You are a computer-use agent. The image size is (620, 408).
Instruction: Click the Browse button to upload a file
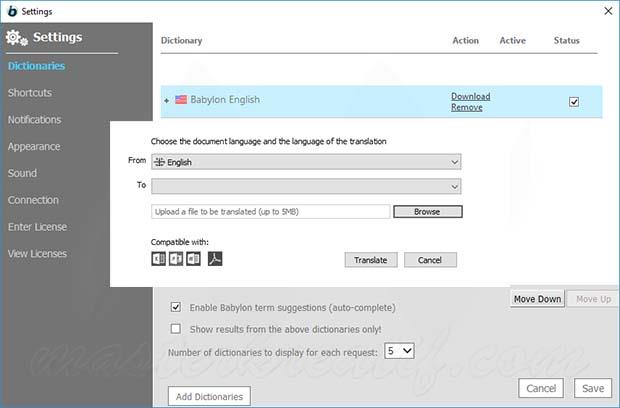coord(428,212)
